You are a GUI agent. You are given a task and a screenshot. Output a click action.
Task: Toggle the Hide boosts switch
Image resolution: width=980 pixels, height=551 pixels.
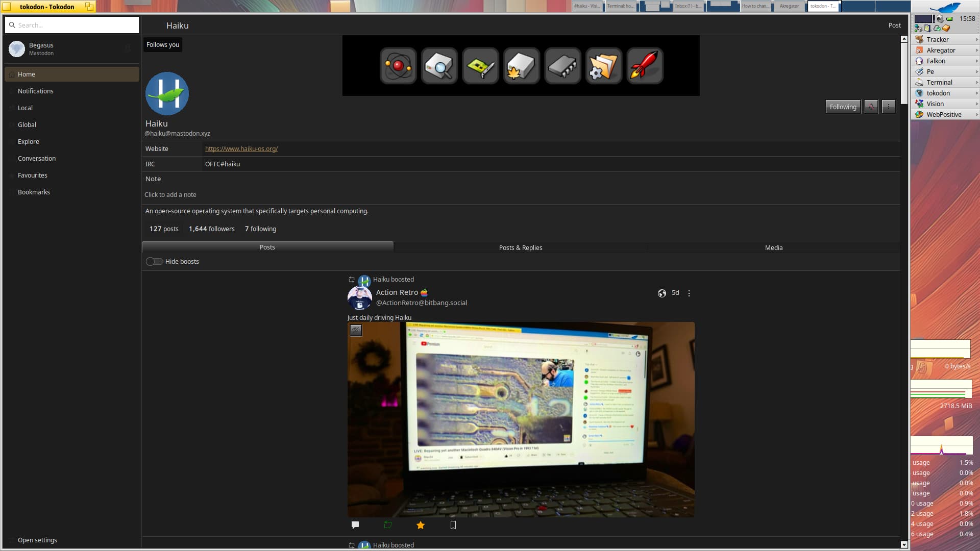154,262
